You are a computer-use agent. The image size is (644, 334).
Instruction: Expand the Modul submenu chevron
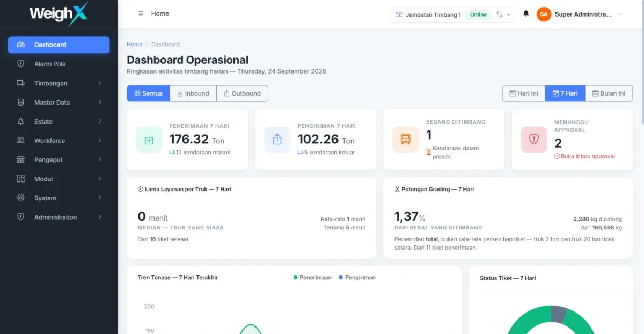pyautogui.click(x=100, y=178)
